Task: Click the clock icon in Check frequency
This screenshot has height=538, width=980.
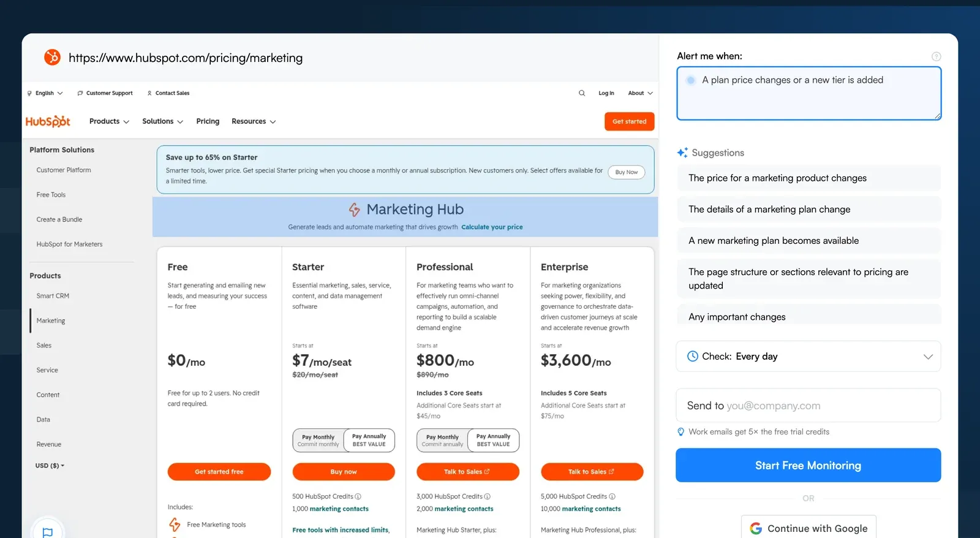Action: pyautogui.click(x=693, y=356)
